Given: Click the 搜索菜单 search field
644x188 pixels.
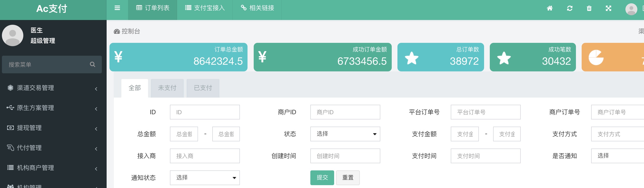Looking at the screenshot, I should click(52, 64).
